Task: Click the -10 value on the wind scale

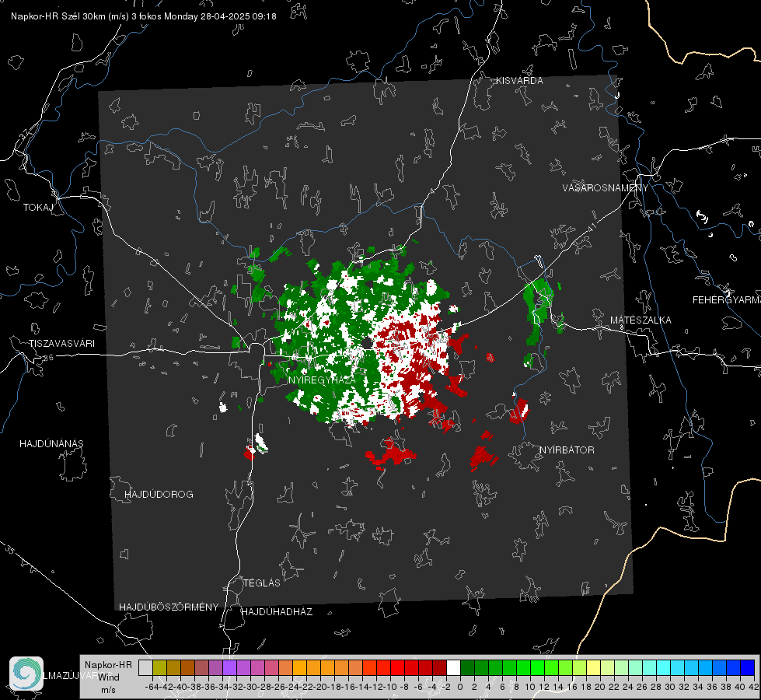Action: click(x=390, y=687)
